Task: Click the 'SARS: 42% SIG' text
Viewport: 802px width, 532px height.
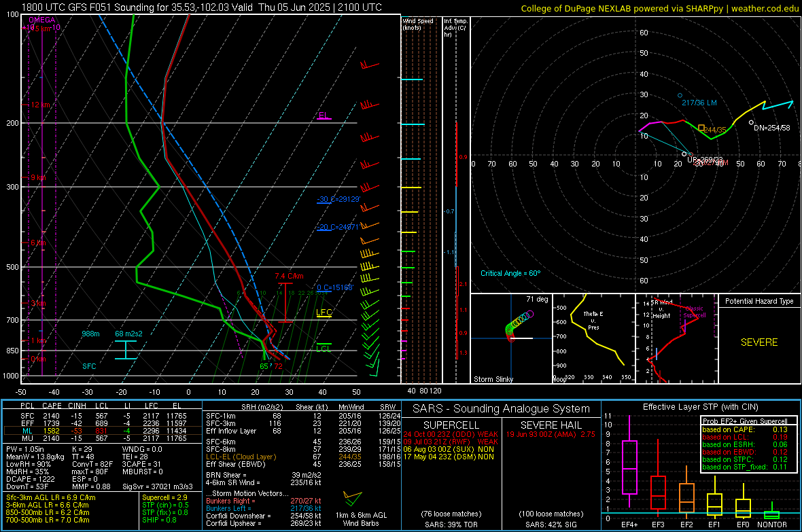Action: point(551,525)
